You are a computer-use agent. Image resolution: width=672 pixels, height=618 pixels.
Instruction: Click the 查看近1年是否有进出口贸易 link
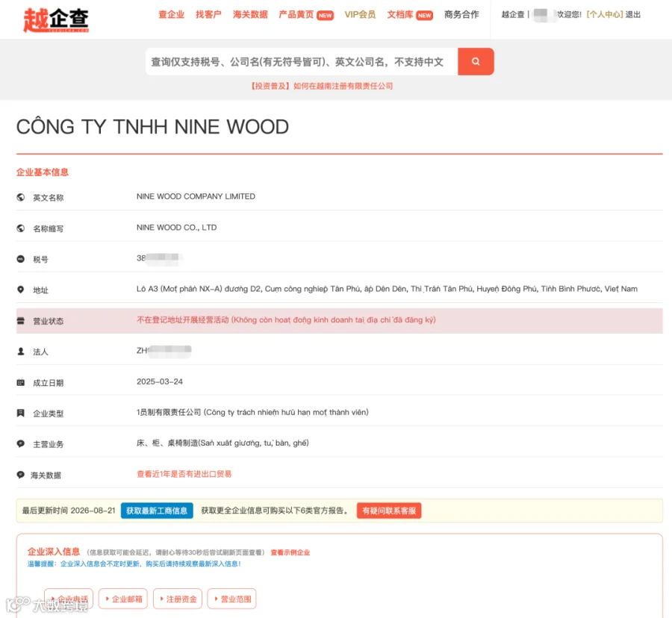(184, 474)
